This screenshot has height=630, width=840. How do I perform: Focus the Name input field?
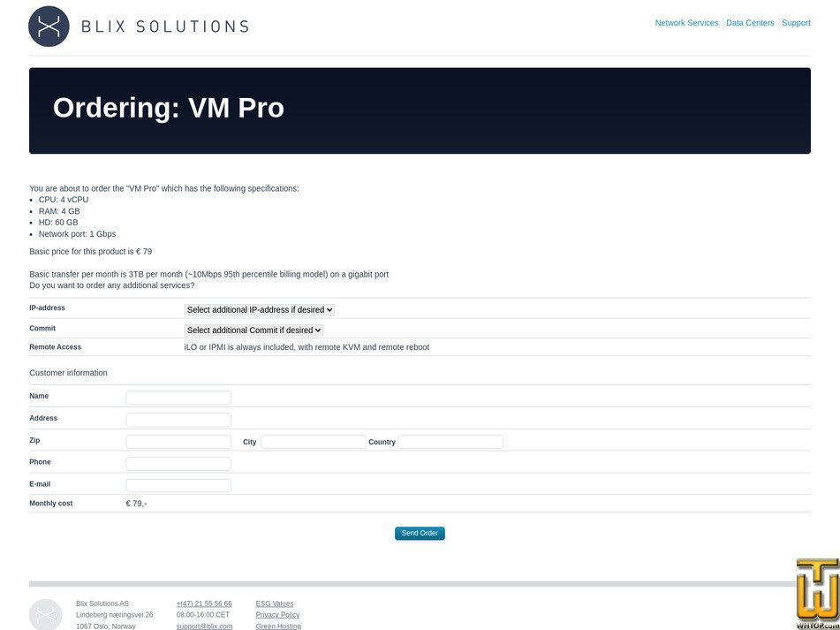[178, 398]
